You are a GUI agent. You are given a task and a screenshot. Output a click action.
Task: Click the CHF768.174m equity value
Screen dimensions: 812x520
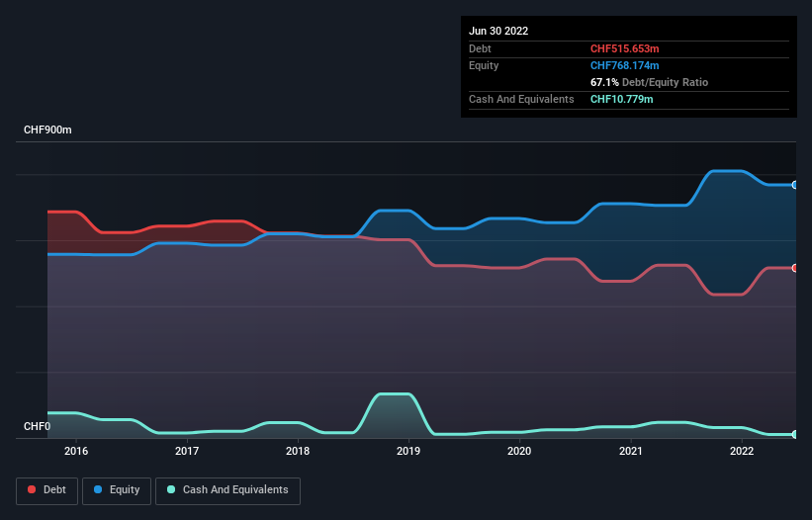coord(624,65)
